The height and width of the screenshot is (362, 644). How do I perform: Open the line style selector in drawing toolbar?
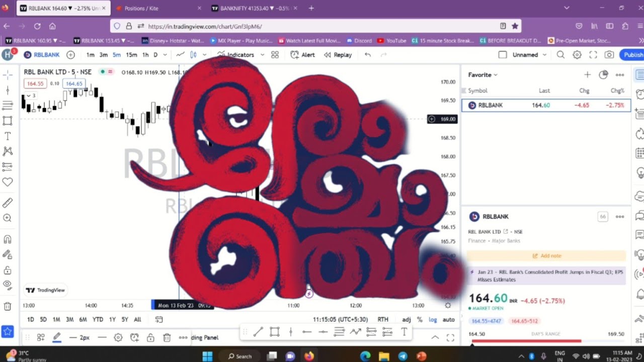(102, 337)
